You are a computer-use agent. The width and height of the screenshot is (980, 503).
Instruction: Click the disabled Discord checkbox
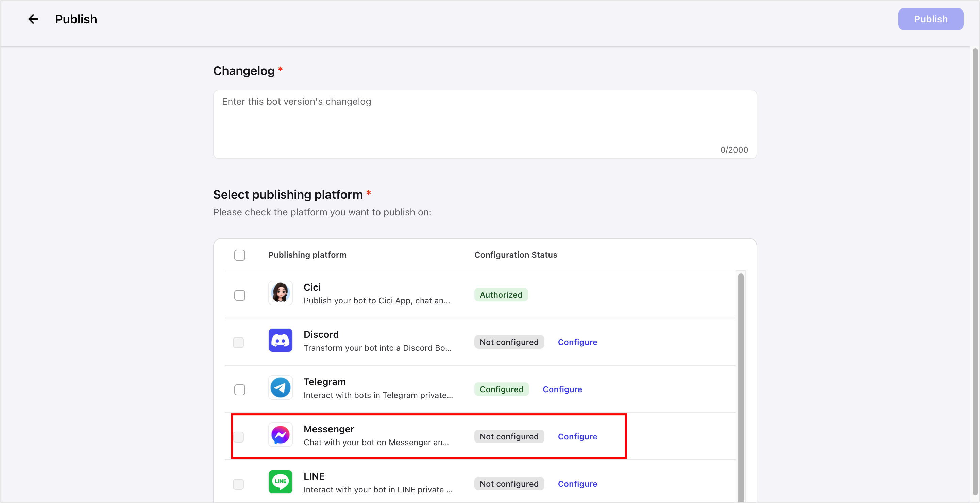tap(238, 343)
